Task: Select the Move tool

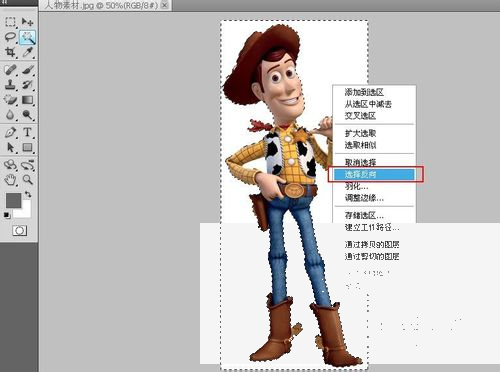Action: click(27, 22)
